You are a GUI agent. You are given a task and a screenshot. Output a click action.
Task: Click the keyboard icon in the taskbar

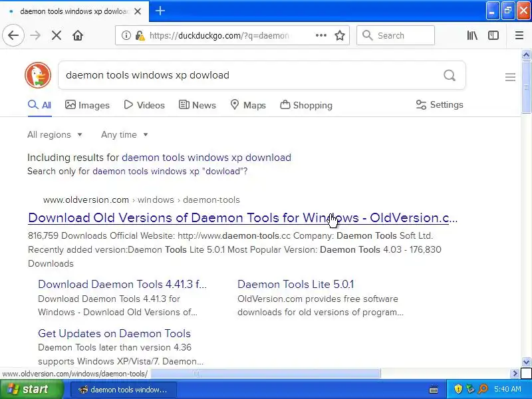[434, 389]
